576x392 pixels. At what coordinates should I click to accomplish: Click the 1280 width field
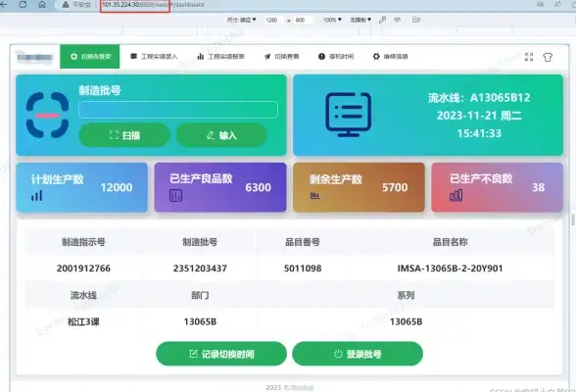(x=271, y=20)
